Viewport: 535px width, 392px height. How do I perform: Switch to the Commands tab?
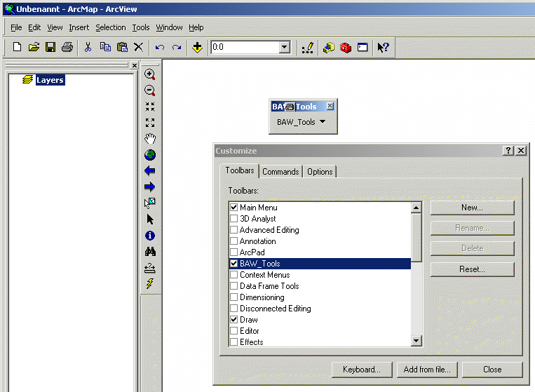click(x=280, y=172)
